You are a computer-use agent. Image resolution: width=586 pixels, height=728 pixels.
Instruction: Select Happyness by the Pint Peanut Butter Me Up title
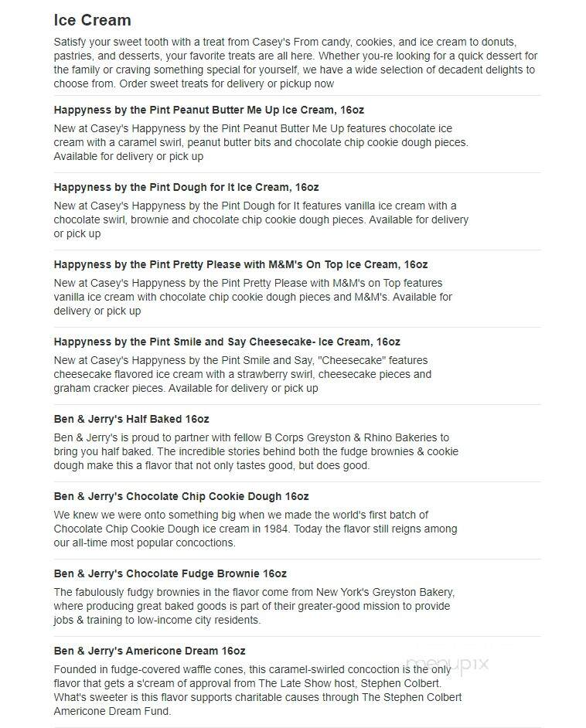(x=209, y=110)
